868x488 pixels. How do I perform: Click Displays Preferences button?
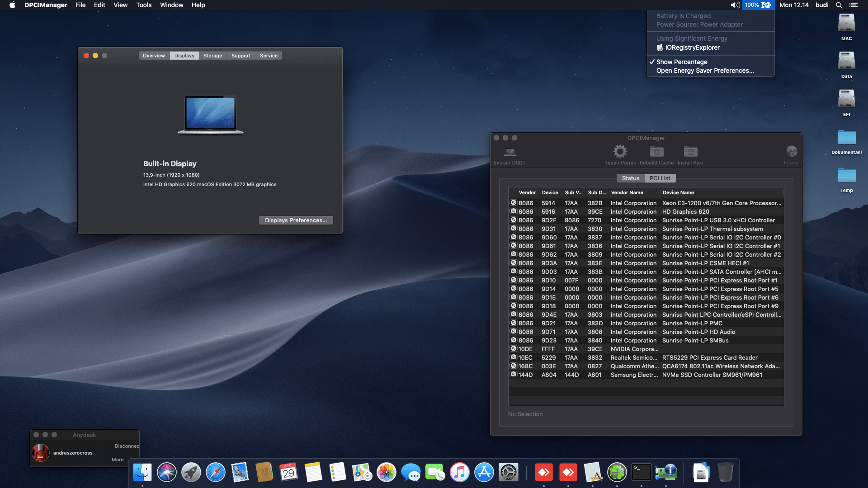pos(296,220)
